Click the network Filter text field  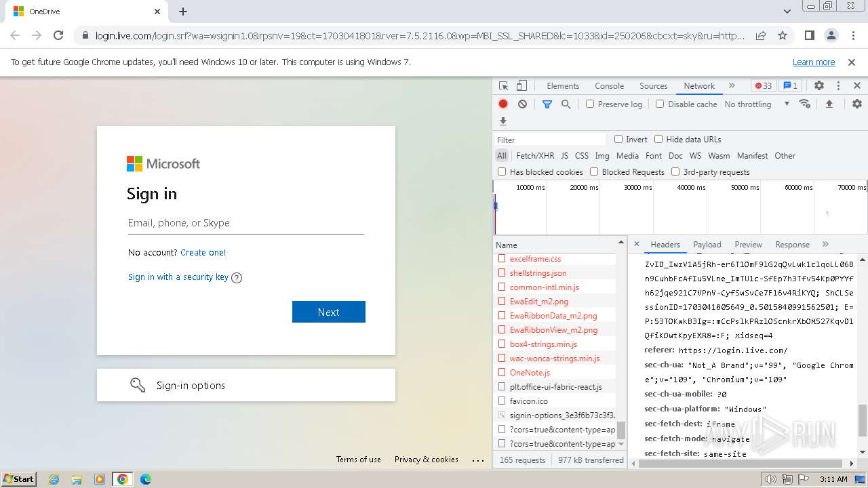550,140
